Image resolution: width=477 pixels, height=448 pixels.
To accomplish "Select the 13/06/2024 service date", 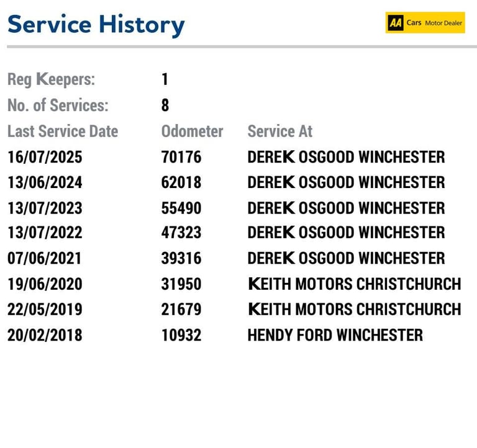I will click(45, 182).
